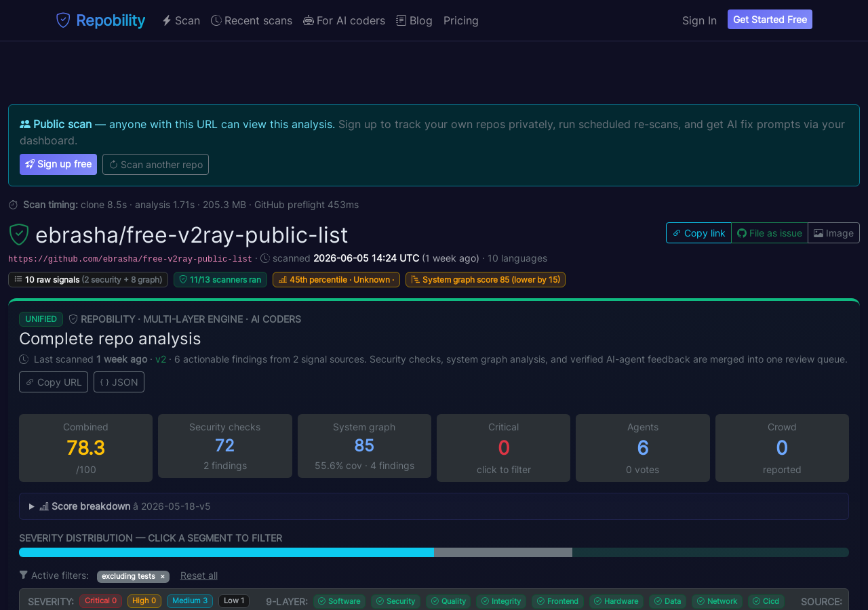Expand the Score breakdown section
Image resolution: width=868 pixels, height=610 pixels.
pos(434,506)
